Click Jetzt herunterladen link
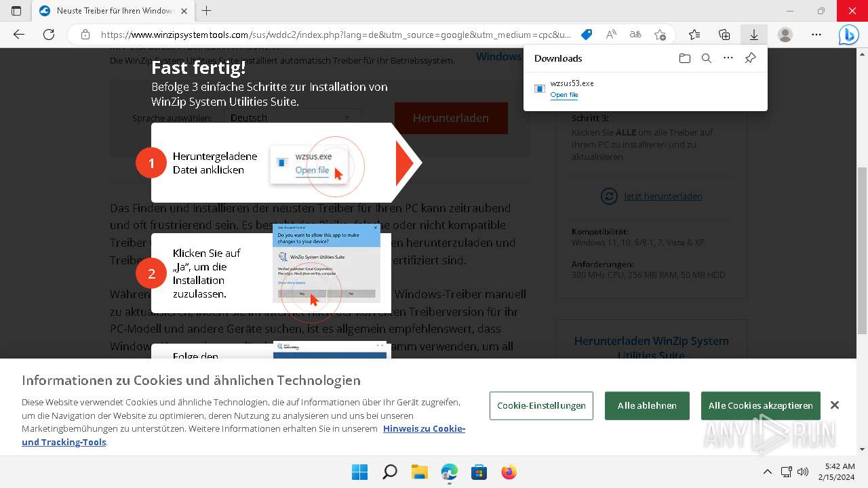Viewport: 868px width, 488px height. tap(663, 197)
